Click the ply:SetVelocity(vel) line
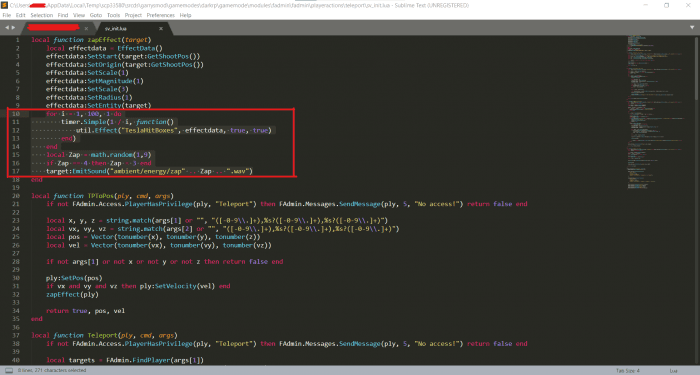700x375 pixels. (x=138, y=286)
